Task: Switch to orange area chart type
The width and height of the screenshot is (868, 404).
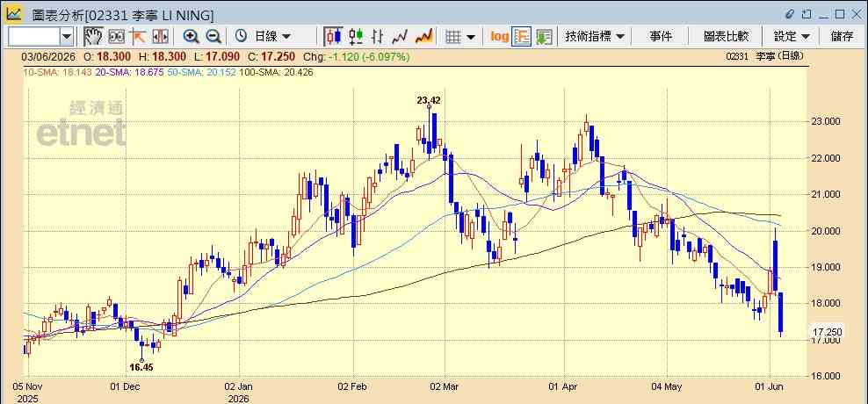Action: tap(423, 37)
